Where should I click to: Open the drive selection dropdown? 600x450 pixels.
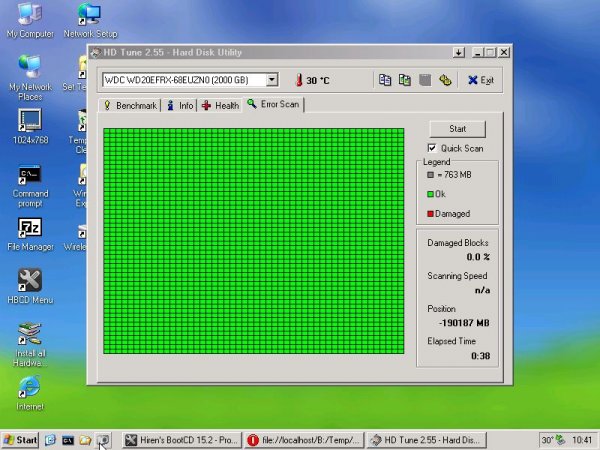(272, 80)
